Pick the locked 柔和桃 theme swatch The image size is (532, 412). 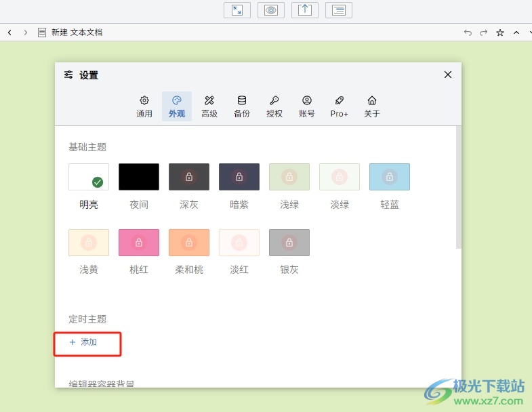click(189, 243)
